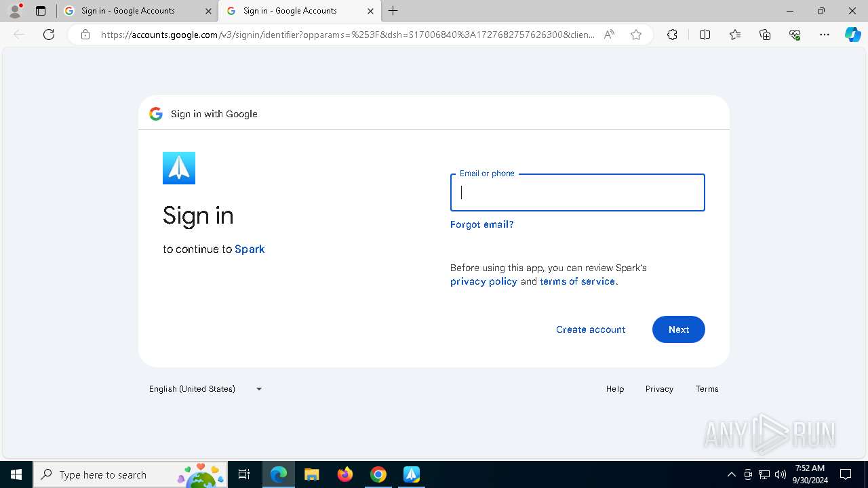Click the address bar URL
Image resolution: width=868 pixels, height=488 pixels.
(347, 35)
